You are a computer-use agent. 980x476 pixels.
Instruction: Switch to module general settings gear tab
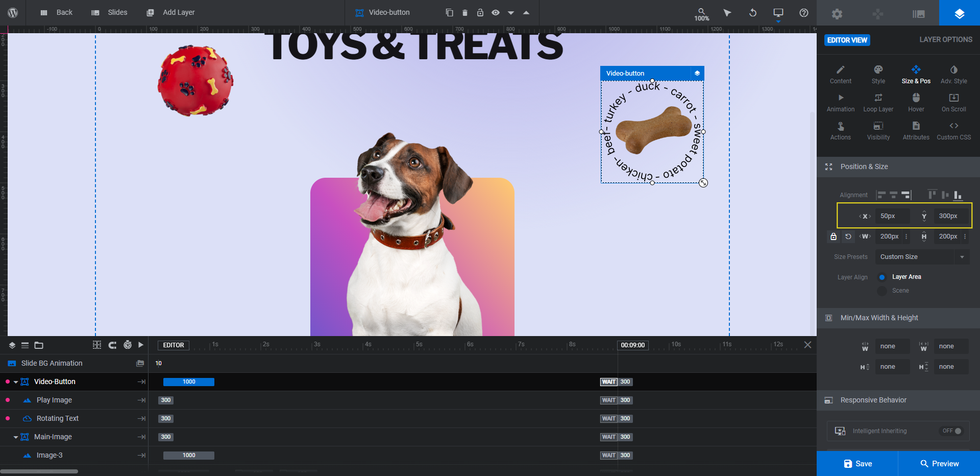(837, 13)
